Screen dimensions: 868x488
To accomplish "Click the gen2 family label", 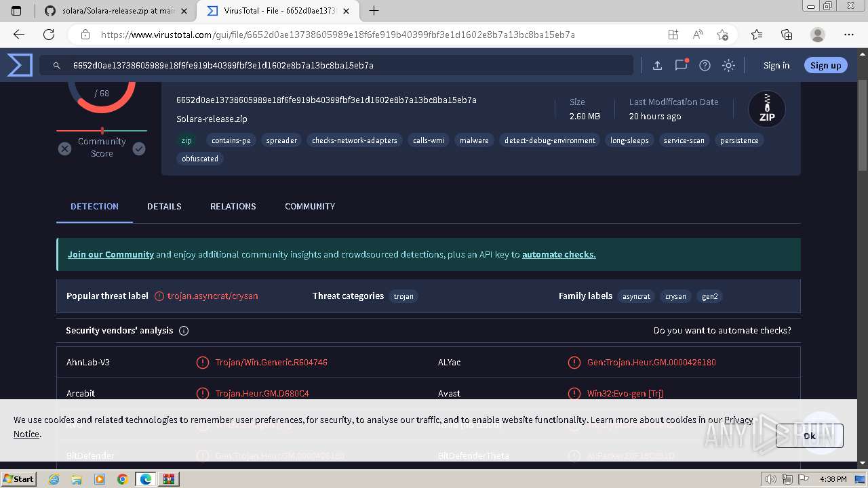I will pos(710,296).
